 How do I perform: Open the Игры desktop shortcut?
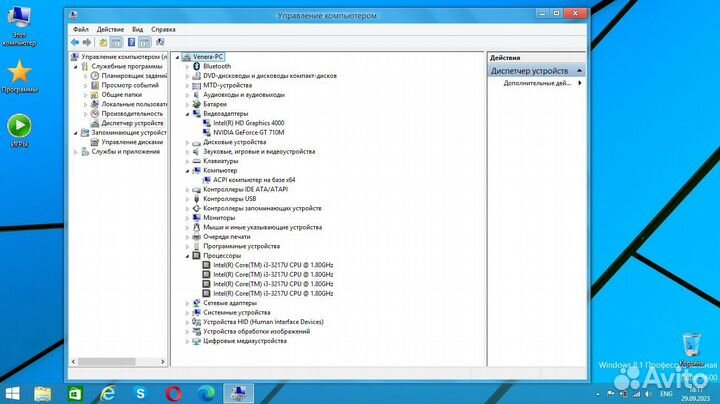point(19,131)
